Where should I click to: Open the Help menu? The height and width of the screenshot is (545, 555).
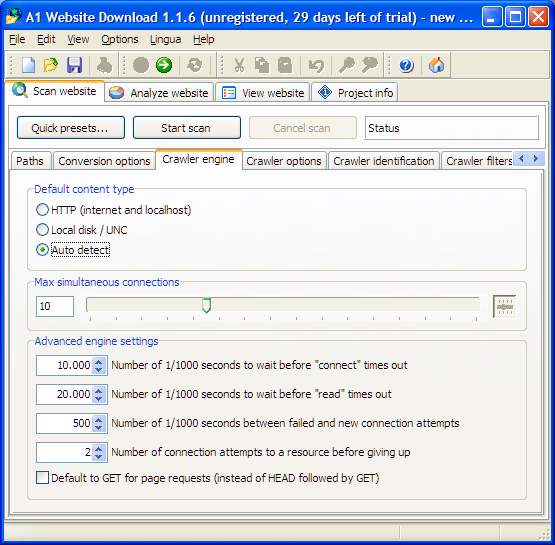coord(204,39)
